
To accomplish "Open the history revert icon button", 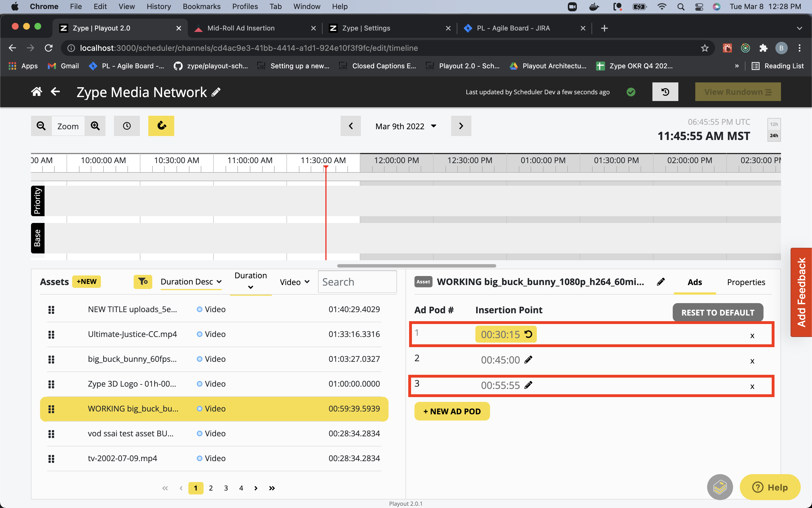I will coord(665,92).
